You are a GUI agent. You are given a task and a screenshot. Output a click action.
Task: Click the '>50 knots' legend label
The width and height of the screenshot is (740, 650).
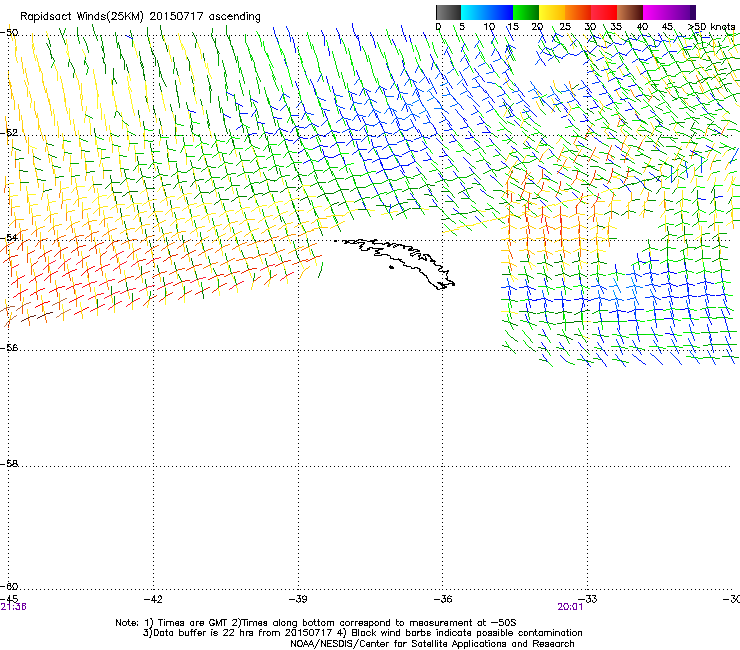[x=711, y=27]
